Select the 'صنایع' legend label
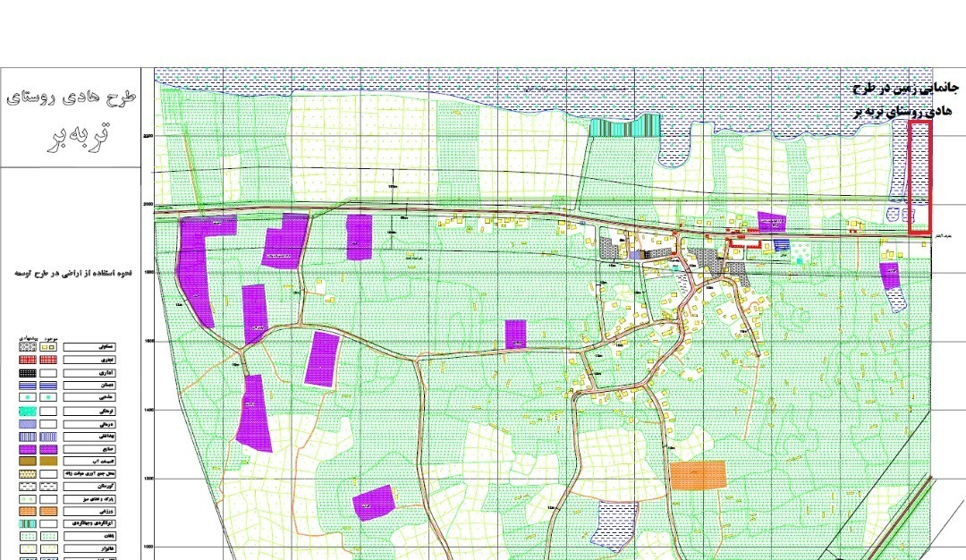The image size is (966, 560). (89, 450)
